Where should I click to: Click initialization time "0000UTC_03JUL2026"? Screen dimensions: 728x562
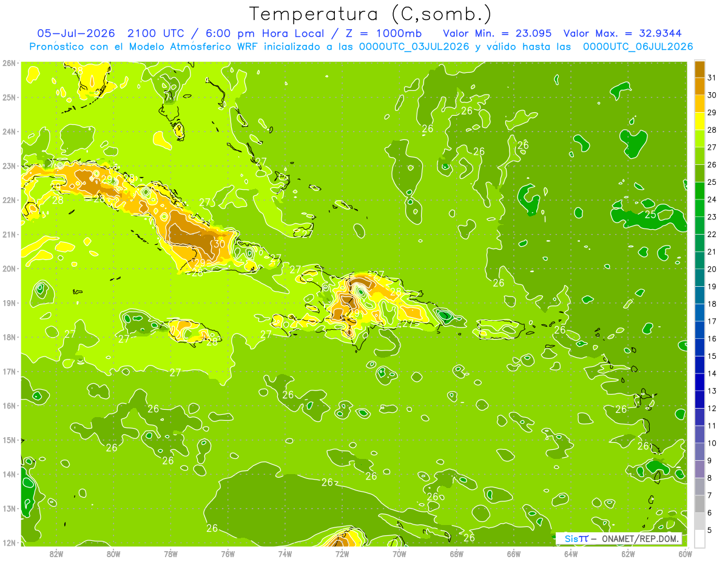[414, 46]
